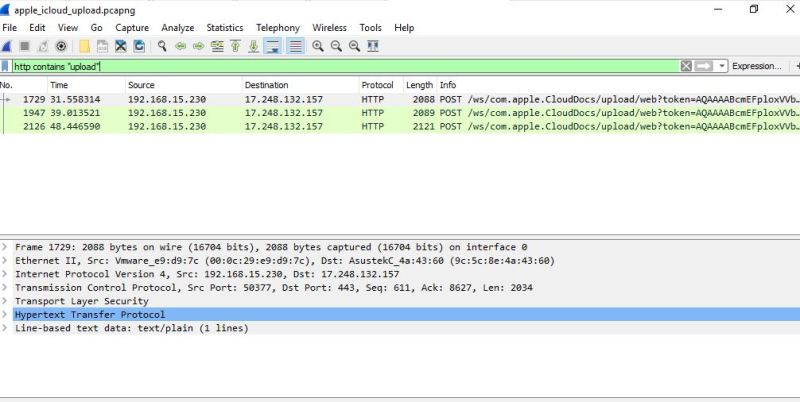Click the stop capture square icon

coord(24,46)
